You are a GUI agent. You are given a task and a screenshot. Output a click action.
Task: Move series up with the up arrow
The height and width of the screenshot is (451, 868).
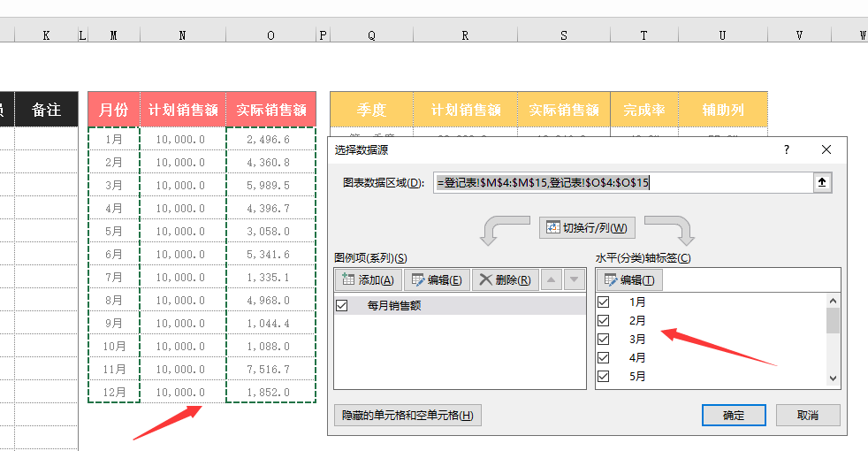click(552, 279)
